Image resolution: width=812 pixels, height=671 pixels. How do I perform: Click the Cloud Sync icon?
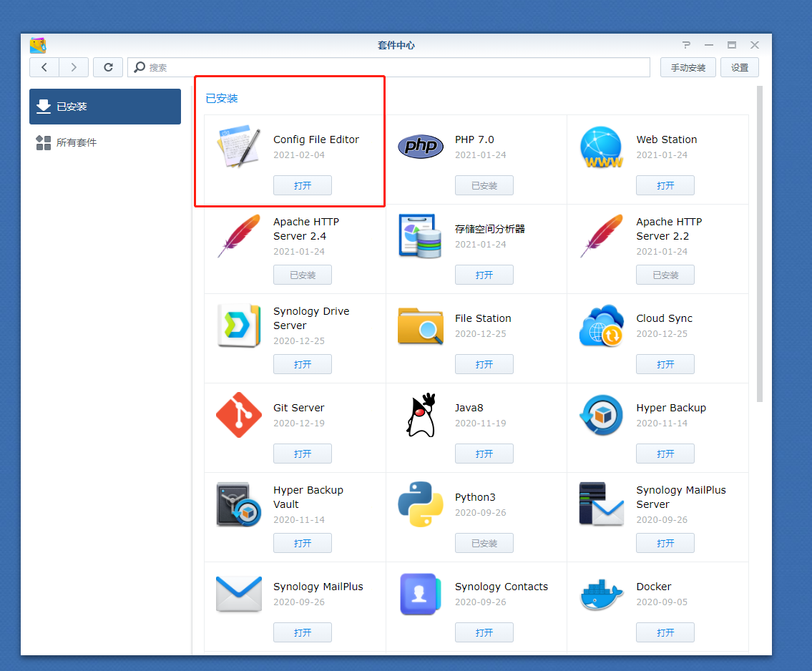click(x=601, y=325)
